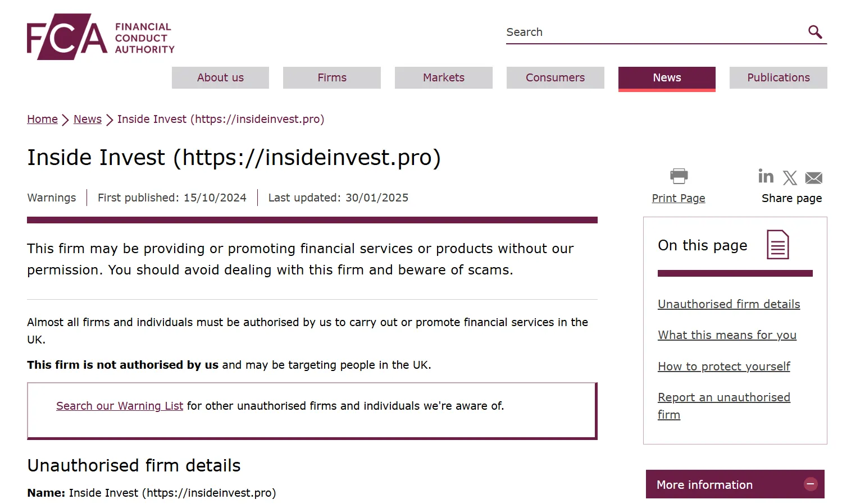Viewport: 842px width, 504px height.
Task: Open the Firms menu
Action: click(x=332, y=77)
